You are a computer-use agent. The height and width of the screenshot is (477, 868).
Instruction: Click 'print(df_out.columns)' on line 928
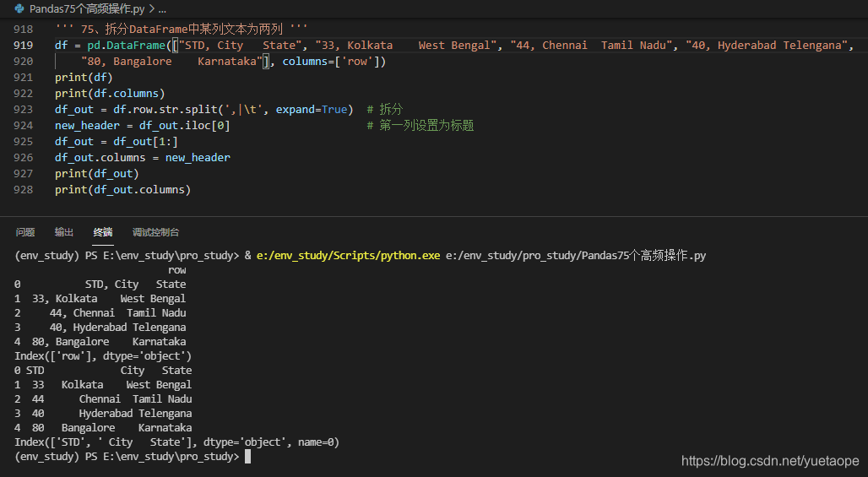click(123, 189)
